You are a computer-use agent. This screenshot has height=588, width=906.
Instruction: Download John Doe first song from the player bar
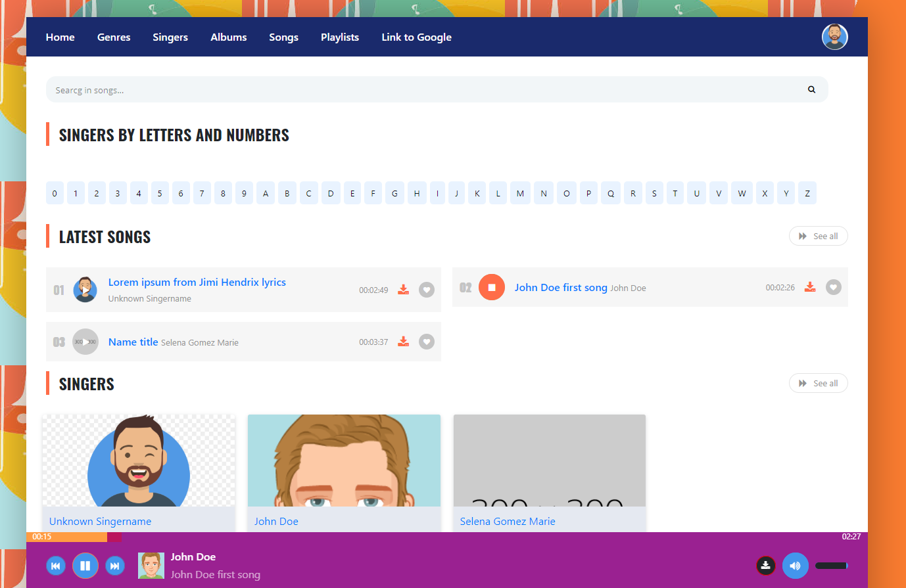[765, 565]
